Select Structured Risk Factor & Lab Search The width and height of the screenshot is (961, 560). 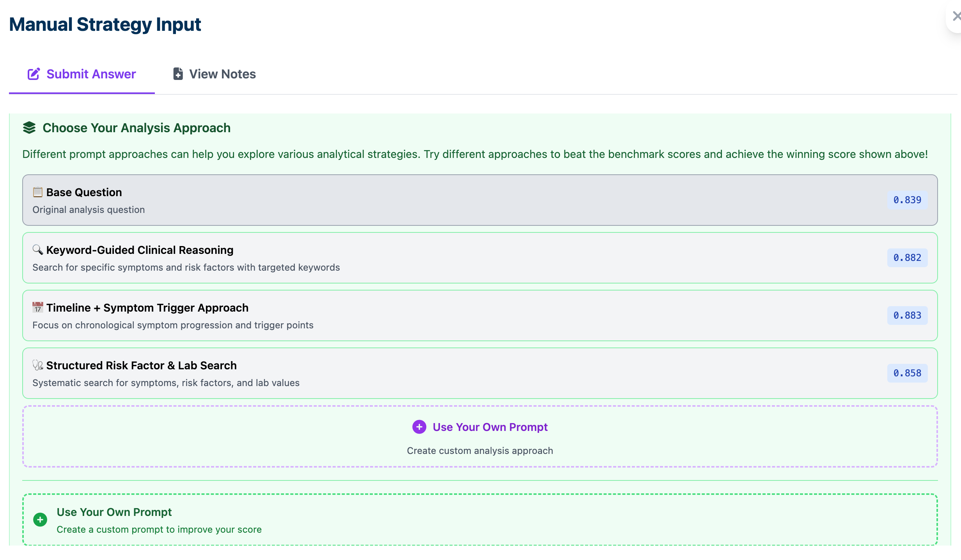tap(429, 373)
